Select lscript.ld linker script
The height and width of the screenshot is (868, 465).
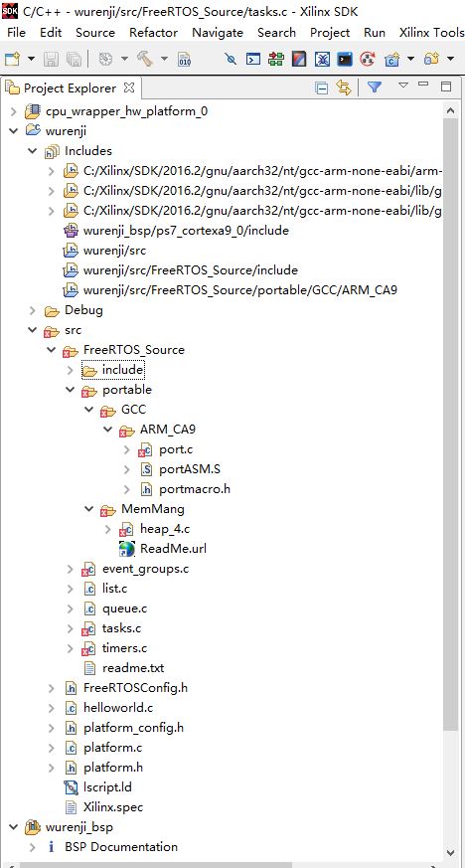pyautogui.click(x=107, y=787)
